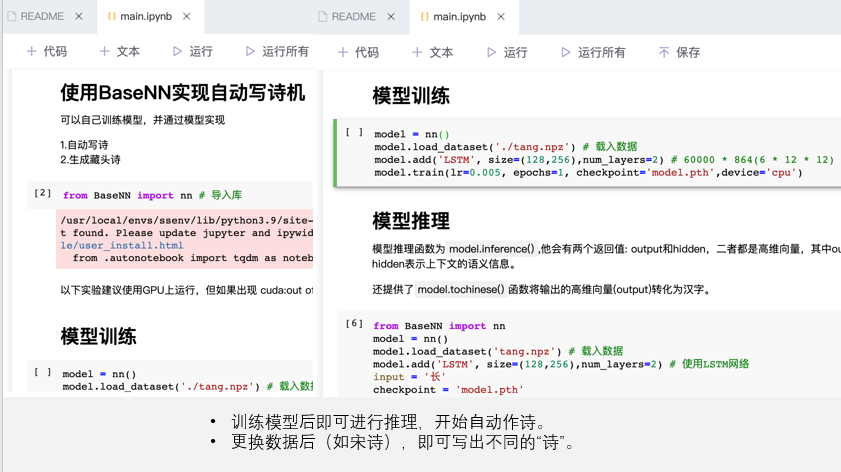Click the plus icon for 代码 in left toolbar
This screenshot has width=841, height=472.
[32, 51]
